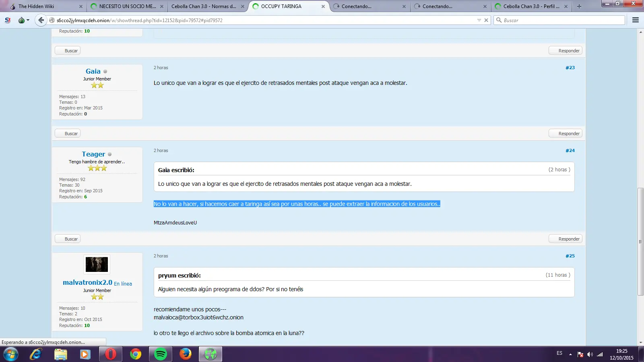The image size is (644, 362).
Task: Launch Opera from taskbar
Action: 110,354
